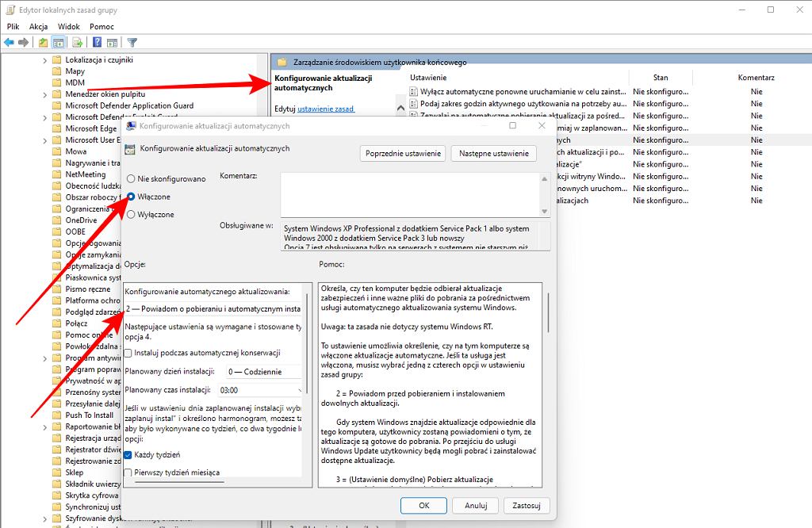This screenshot has height=528, width=812.
Task: Expand the Szyfrowanie dysków tree node
Action: pos(44,518)
